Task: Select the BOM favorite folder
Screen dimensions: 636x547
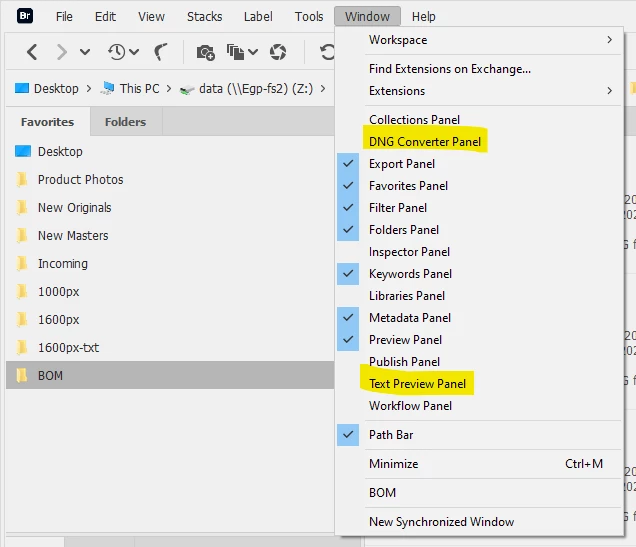Action: click(170, 375)
